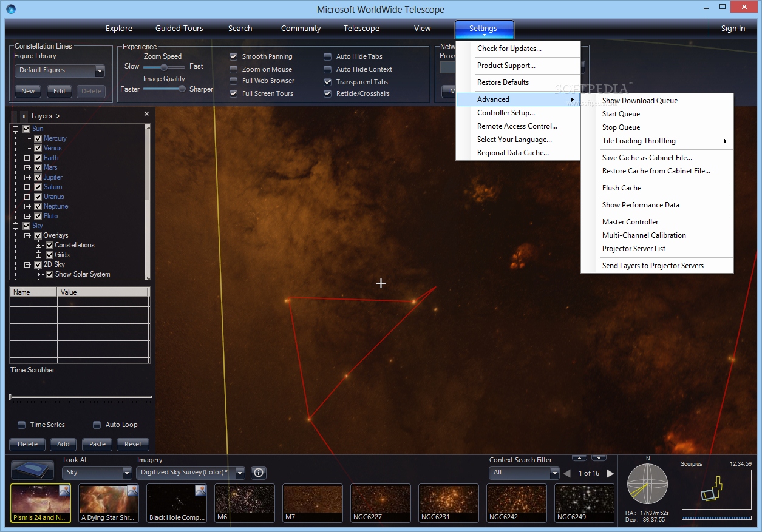Collapse the Sun tree node
This screenshot has height=532, width=762.
click(x=15, y=129)
